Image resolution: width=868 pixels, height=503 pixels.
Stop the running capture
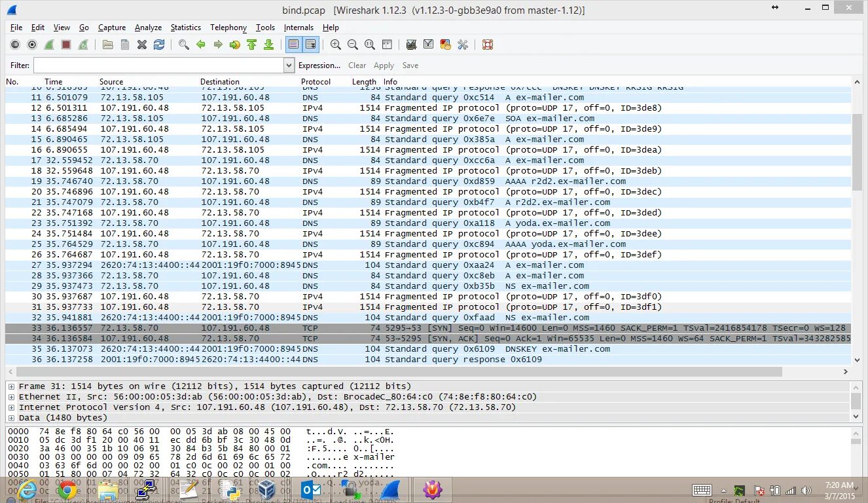pos(66,45)
